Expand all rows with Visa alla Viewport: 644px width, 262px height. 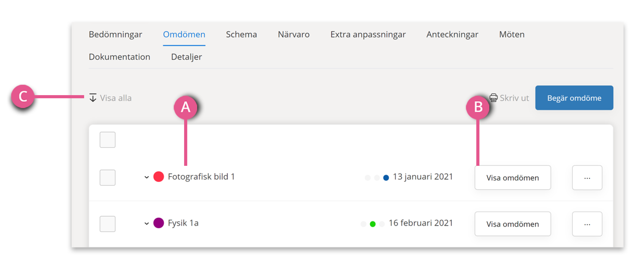pos(110,98)
